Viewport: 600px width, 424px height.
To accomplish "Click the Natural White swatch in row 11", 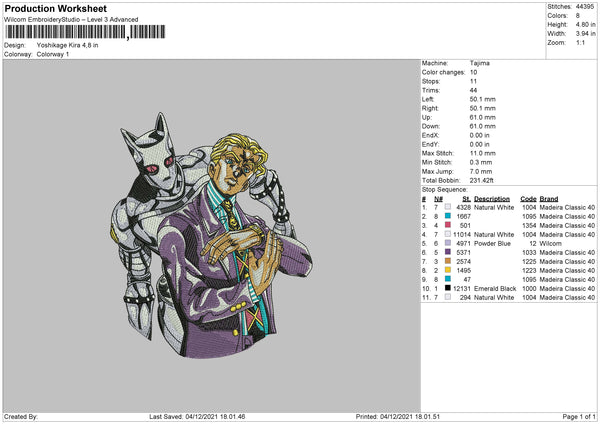I will (x=448, y=297).
